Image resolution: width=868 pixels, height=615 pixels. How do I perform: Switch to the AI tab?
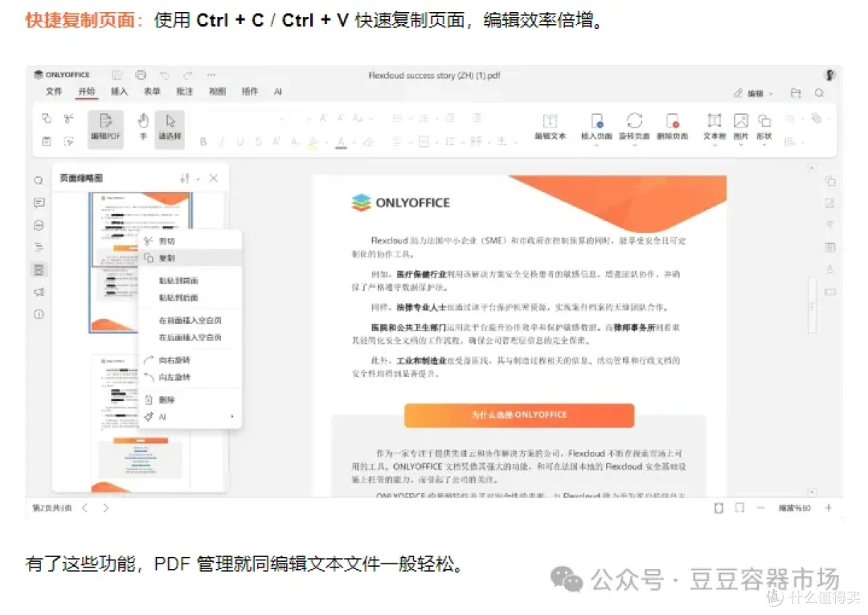(x=278, y=92)
